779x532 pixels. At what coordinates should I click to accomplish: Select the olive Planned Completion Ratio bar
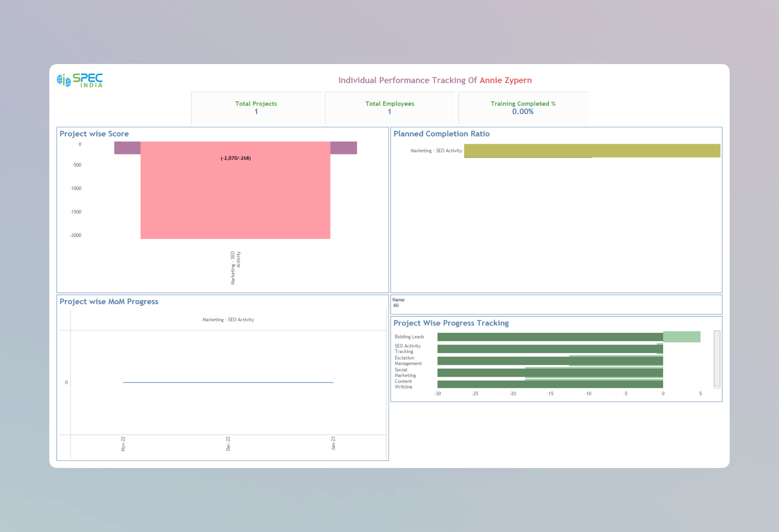tap(592, 151)
